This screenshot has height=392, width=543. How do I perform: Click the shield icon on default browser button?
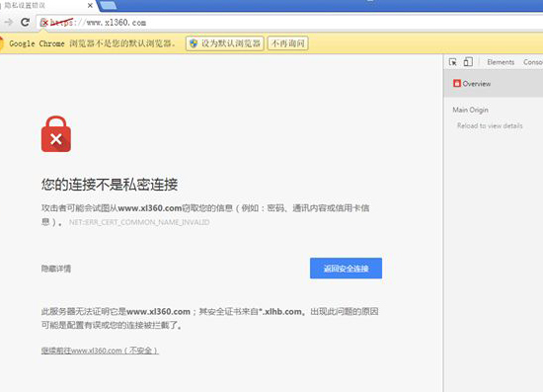point(194,43)
